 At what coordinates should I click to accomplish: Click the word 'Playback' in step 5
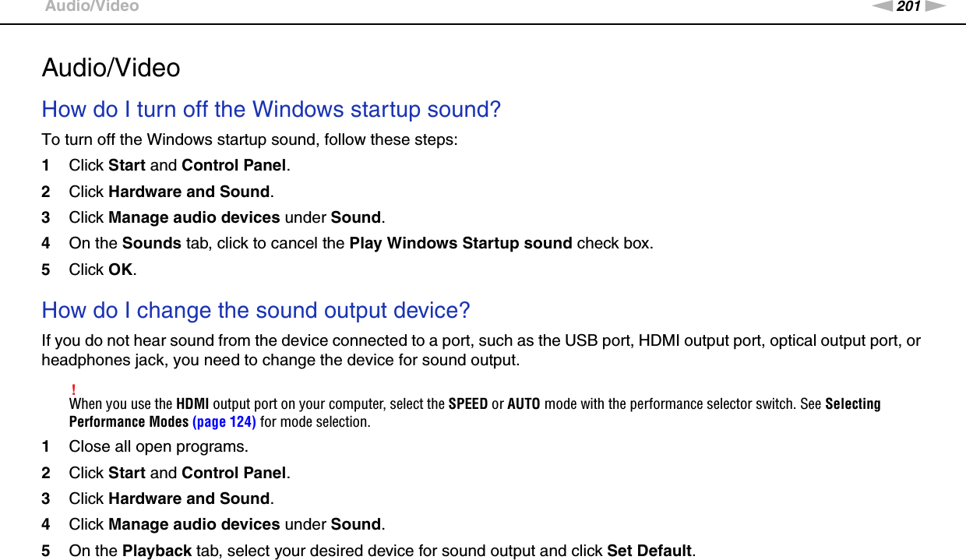(157, 551)
